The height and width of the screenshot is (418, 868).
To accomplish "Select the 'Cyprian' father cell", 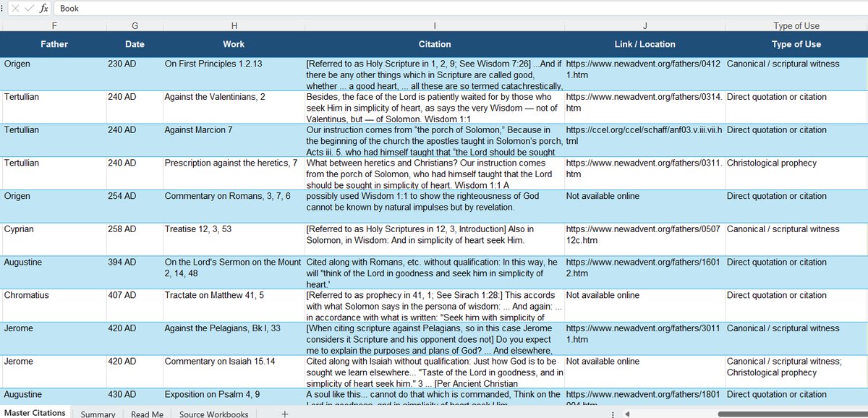I will pos(54,239).
